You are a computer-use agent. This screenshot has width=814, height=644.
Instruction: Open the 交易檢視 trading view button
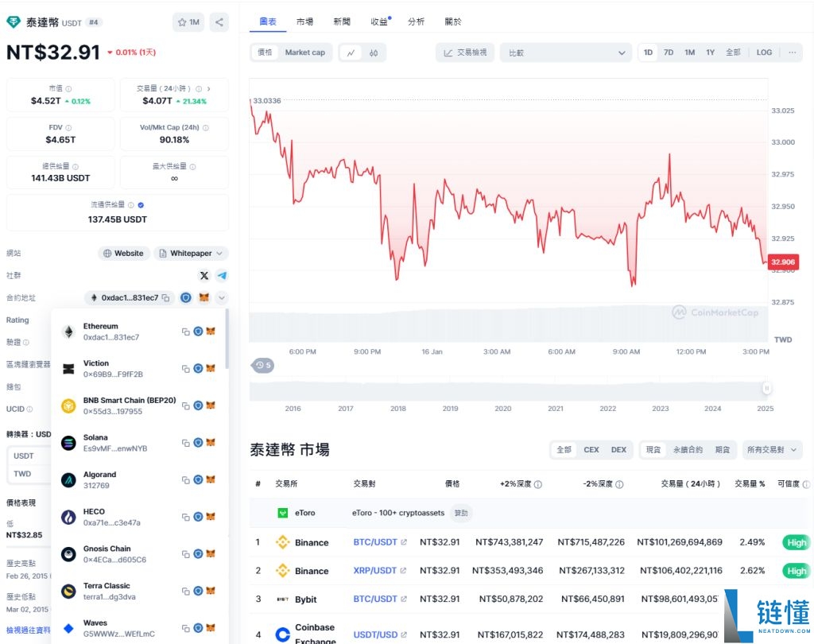(x=465, y=53)
